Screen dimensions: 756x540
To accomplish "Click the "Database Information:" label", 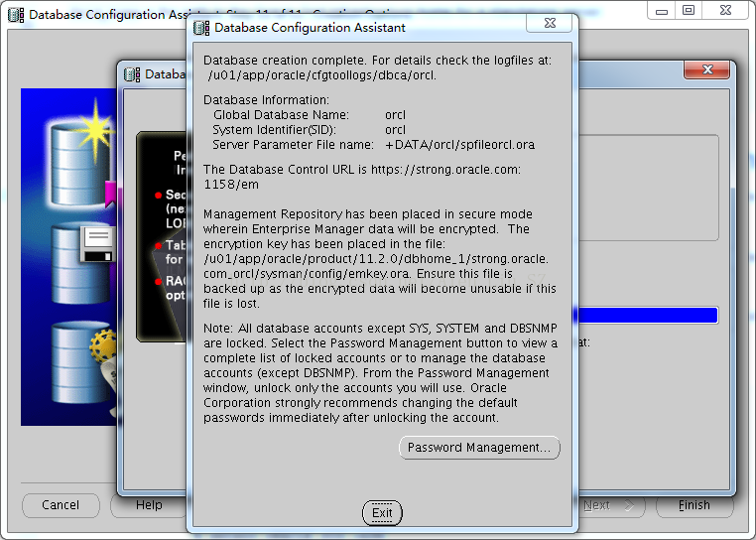I will (x=266, y=100).
